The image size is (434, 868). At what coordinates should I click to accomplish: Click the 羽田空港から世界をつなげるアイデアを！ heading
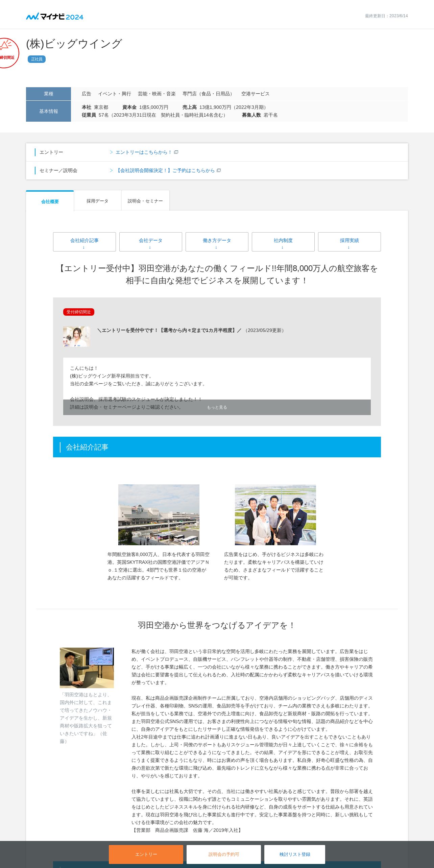click(217, 625)
